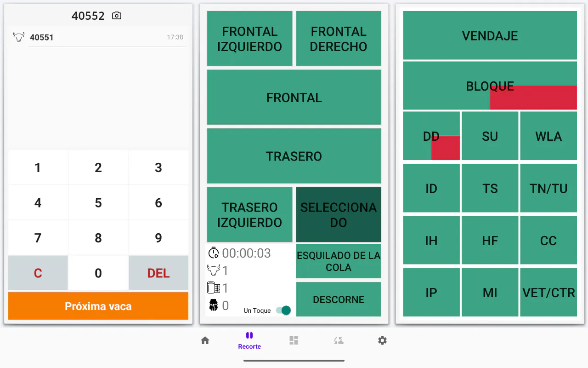Select the FRONTAL IZQUIERDO hoof button
The image size is (588, 368).
tap(250, 39)
